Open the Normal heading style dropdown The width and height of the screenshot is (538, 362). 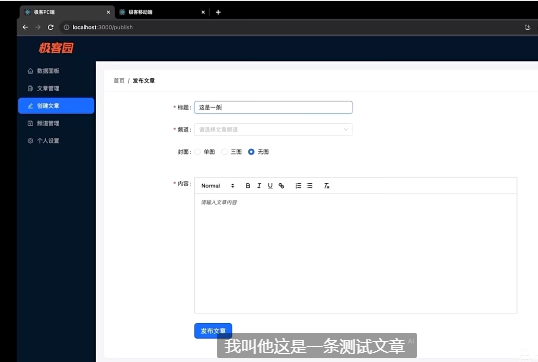click(218, 186)
